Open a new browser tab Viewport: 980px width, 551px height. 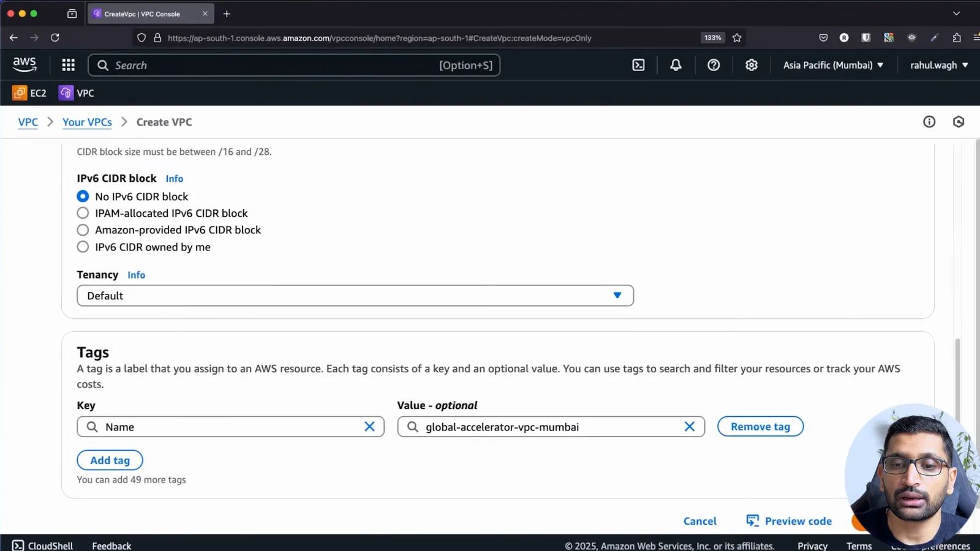point(227,13)
